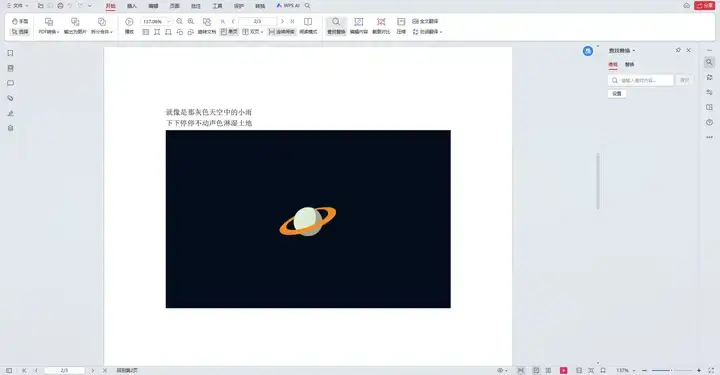Switch to Edit (编辑) ribbon tab

click(x=153, y=6)
